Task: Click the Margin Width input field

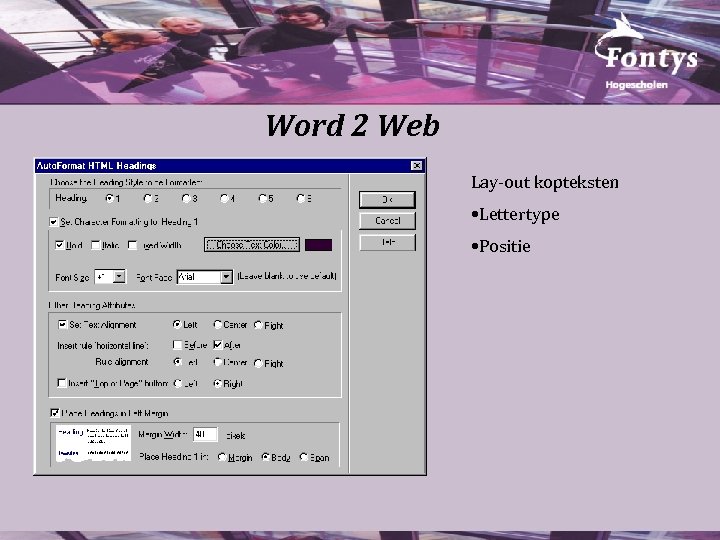Action: click(x=205, y=434)
